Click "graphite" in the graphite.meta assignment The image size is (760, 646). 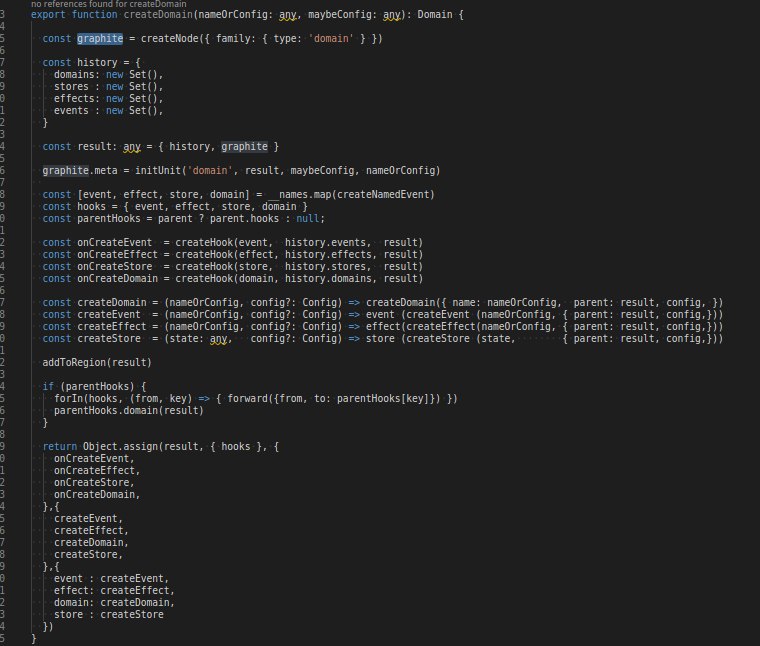65,171
